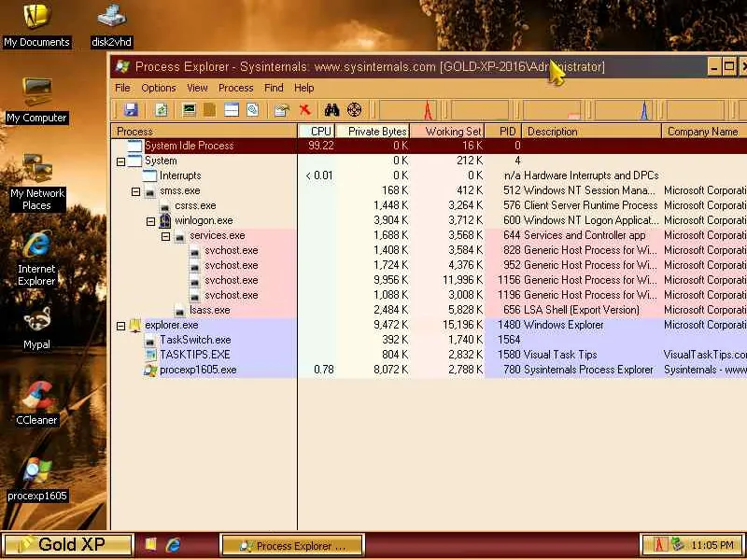Sort by the Company Name column header

pyautogui.click(x=704, y=132)
